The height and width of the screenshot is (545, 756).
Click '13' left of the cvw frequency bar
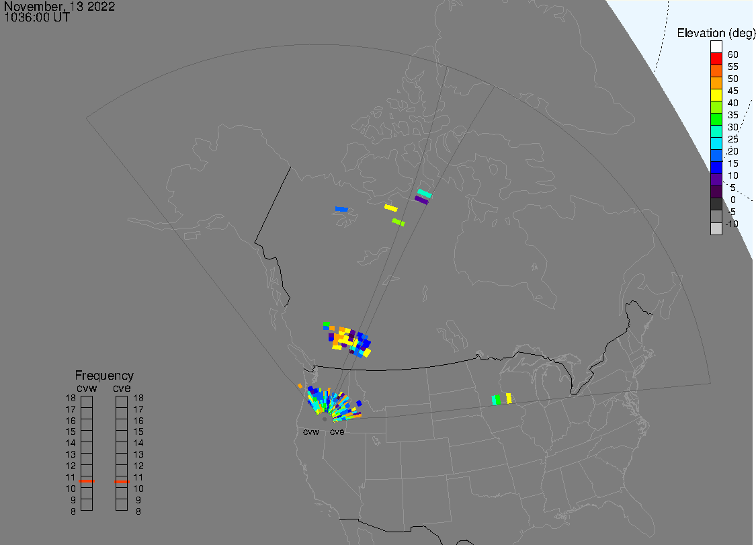tap(71, 455)
